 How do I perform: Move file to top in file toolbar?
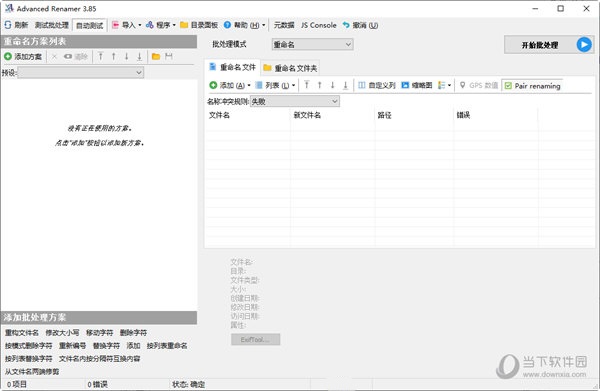click(x=307, y=85)
